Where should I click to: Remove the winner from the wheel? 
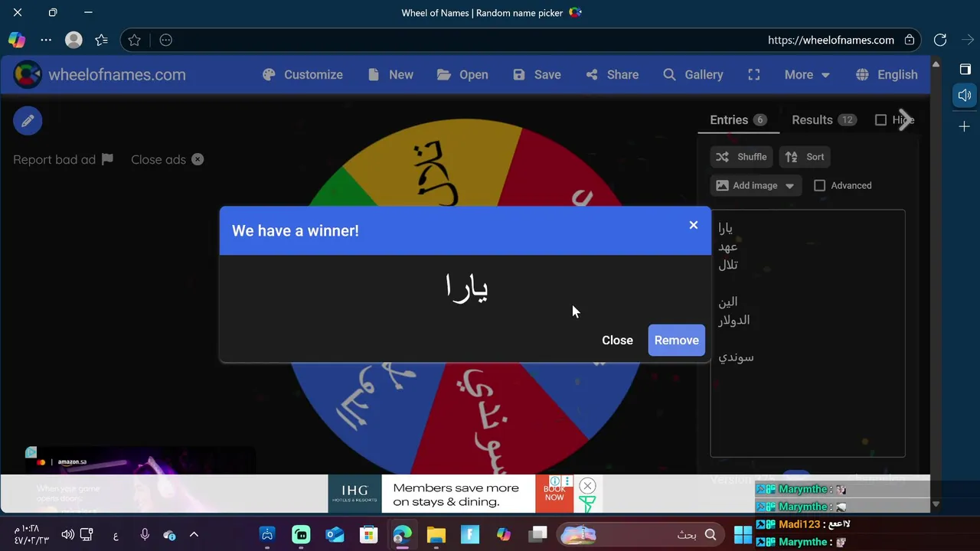tap(677, 340)
